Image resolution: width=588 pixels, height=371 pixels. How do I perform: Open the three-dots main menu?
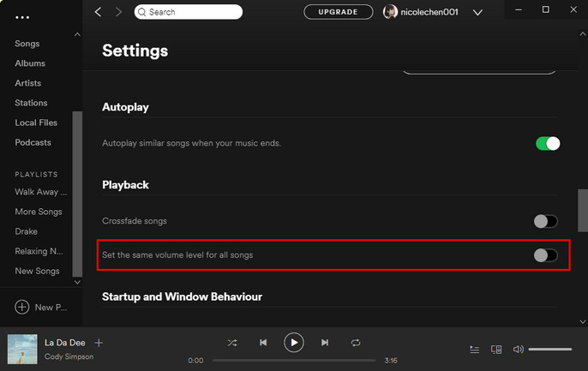tap(22, 16)
